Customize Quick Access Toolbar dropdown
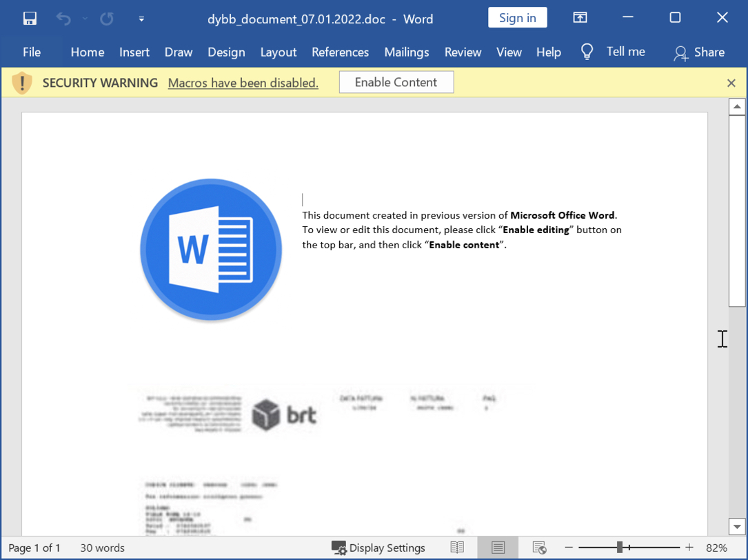 [141, 19]
